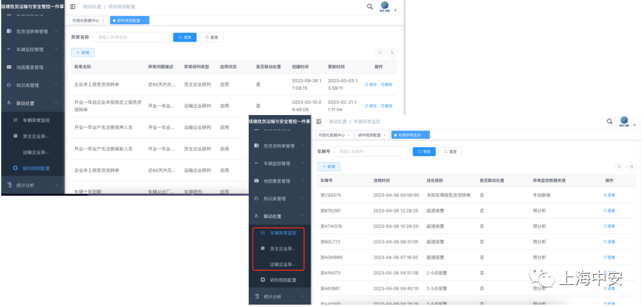Click the round search toggle icon above the 异常名称 table
644x307 pixels.
pos(380,52)
